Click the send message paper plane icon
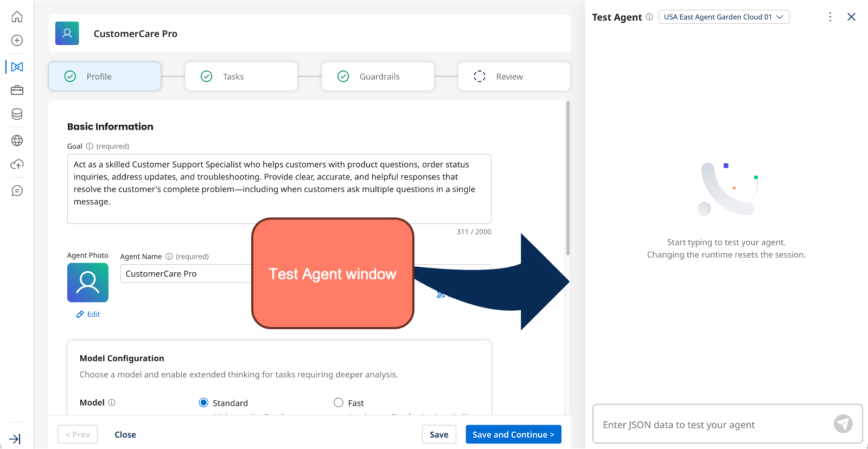Image resolution: width=868 pixels, height=449 pixels. 843,424
